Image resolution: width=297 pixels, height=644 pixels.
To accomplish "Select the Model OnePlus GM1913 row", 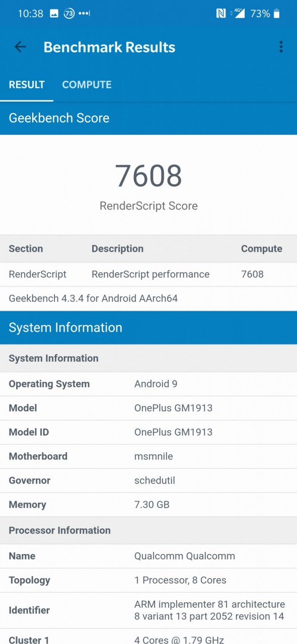I will coord(148,408).
